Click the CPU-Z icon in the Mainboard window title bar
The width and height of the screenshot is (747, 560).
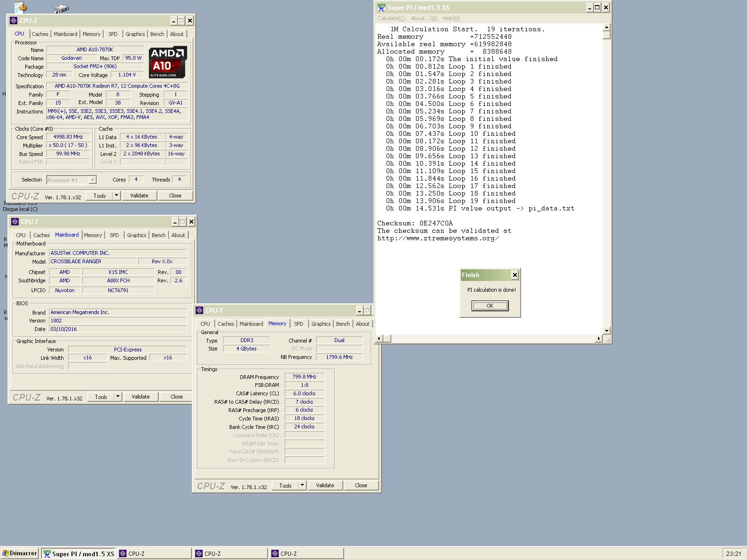[x=15, y=222]
